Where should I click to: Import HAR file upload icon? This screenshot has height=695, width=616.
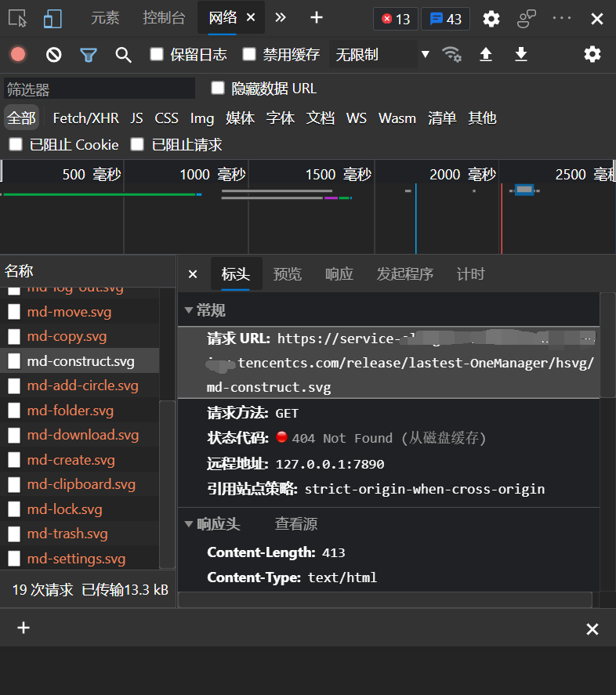point(486,55)
